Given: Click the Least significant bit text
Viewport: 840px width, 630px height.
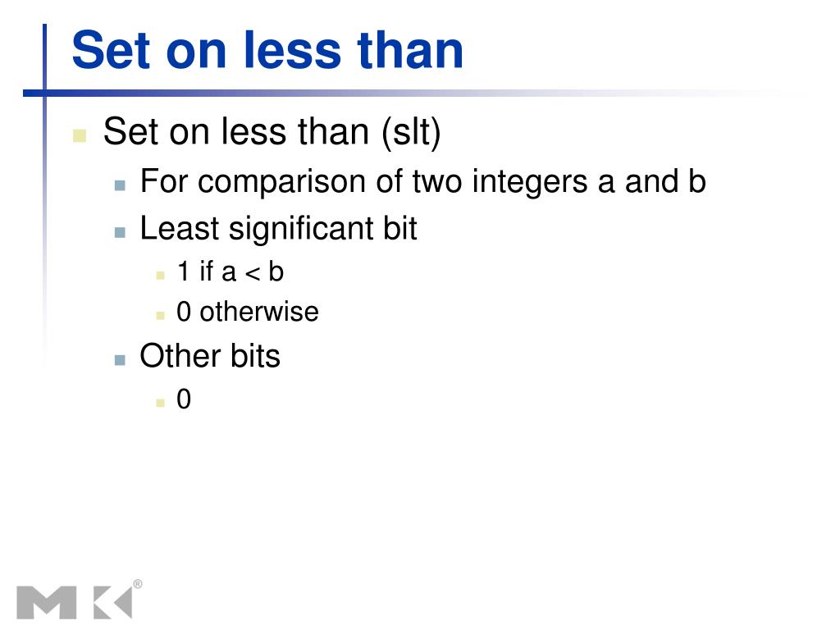Looking at the screenshot, I should tap(278, 229).
